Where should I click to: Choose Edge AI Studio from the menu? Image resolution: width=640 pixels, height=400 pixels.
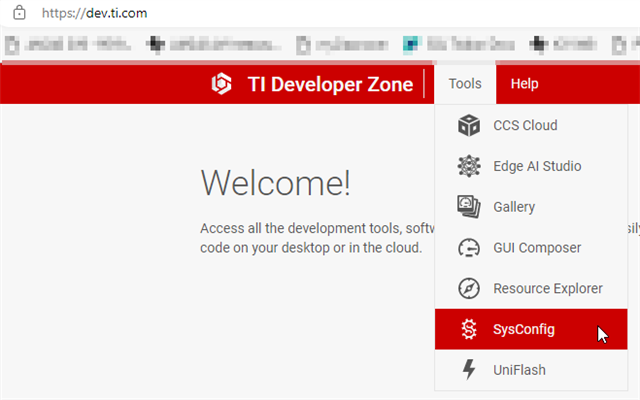531,166
